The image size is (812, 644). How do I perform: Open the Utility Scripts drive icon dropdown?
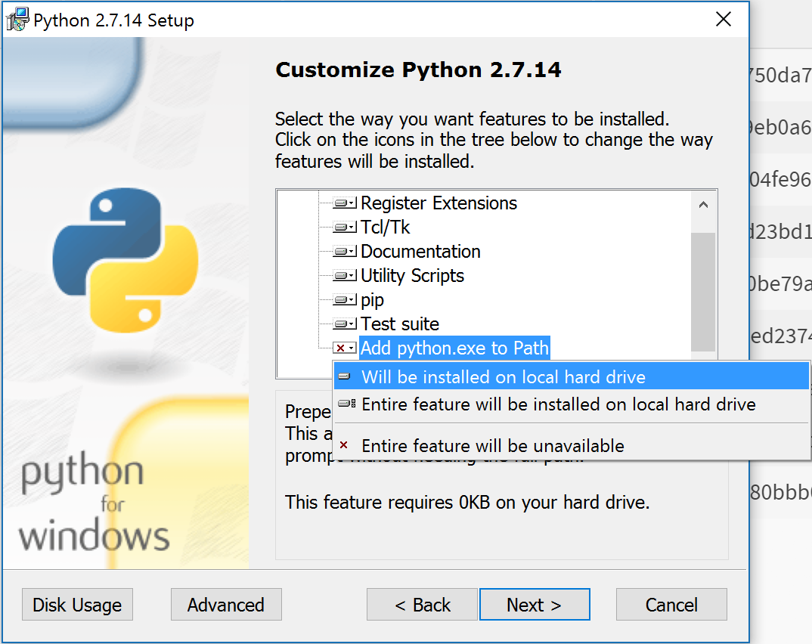(345, 275)
